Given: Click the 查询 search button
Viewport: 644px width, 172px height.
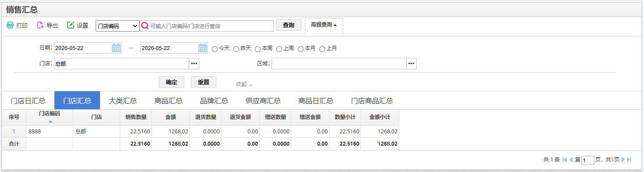Looking at the screenshot, I should (x=289, y=25).
